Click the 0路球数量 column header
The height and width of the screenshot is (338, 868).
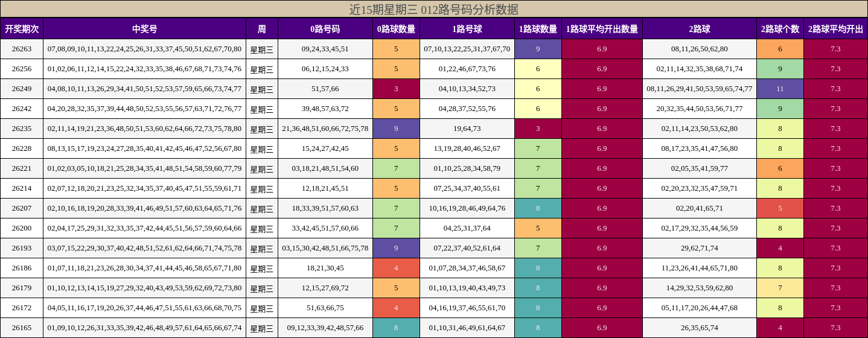(x=396, y=29)
